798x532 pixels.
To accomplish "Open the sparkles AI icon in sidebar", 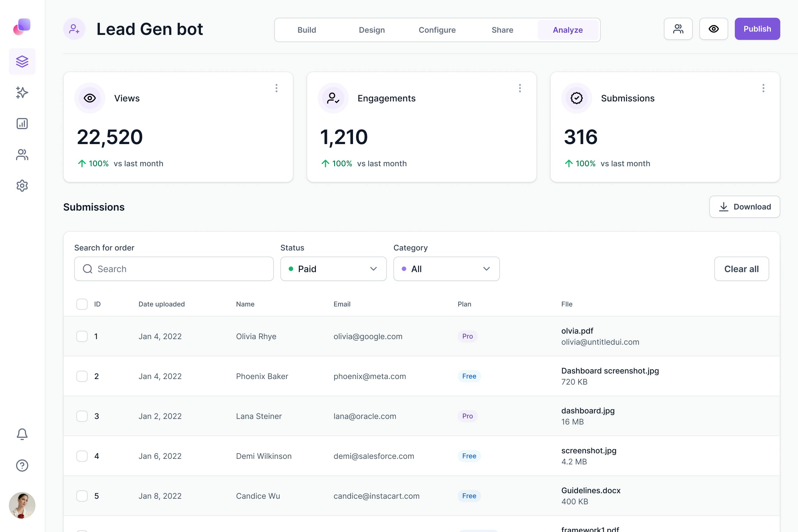I will coord(22,92).
